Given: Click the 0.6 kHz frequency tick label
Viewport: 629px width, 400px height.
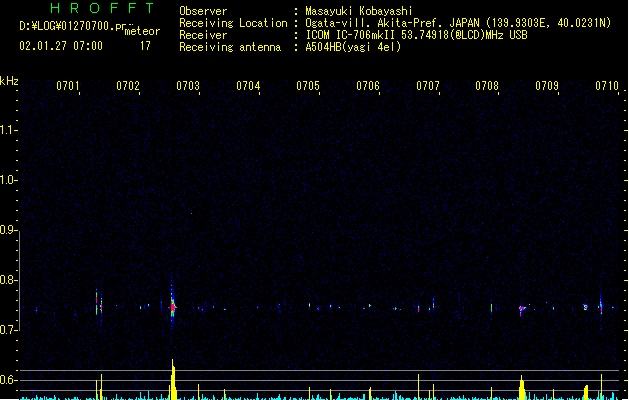Looking at the screenshot, I should coord(7,380).
